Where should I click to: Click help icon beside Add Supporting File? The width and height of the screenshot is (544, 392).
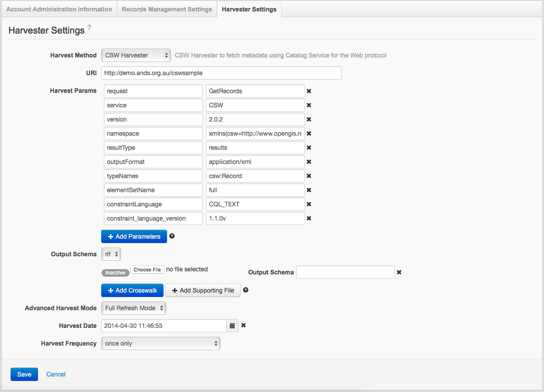click(246, 290)
